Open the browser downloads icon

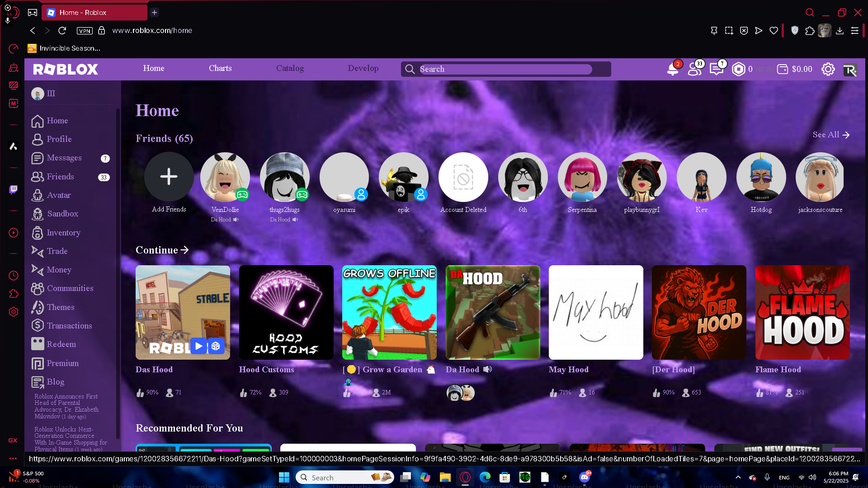840,30
